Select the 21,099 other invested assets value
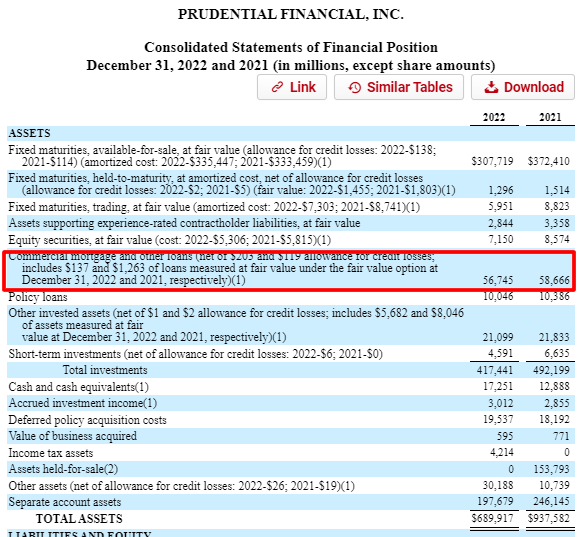 tap(498, 337)
